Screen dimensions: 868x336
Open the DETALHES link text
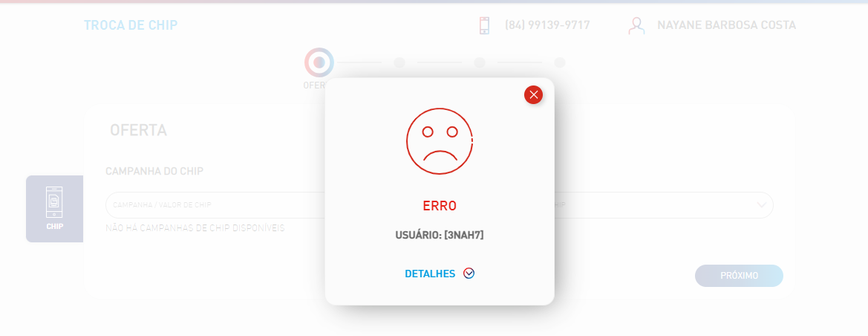point(430,274)
